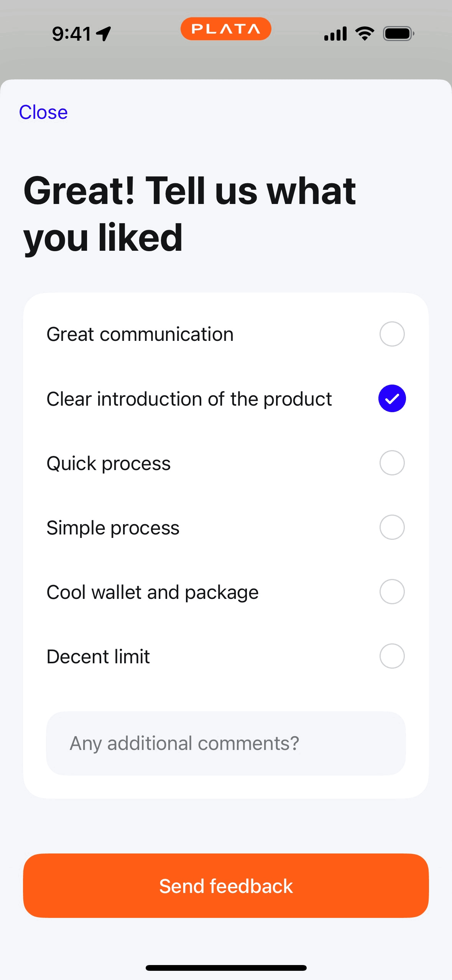Viewport: 452px width, 980px height.
Task: Check Cool wallet and package option
Action: (x=392, y=592)
